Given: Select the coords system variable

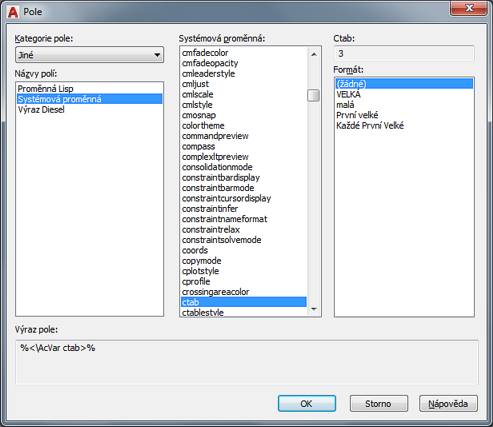Looking at the screenshot, I should [195, 250].
